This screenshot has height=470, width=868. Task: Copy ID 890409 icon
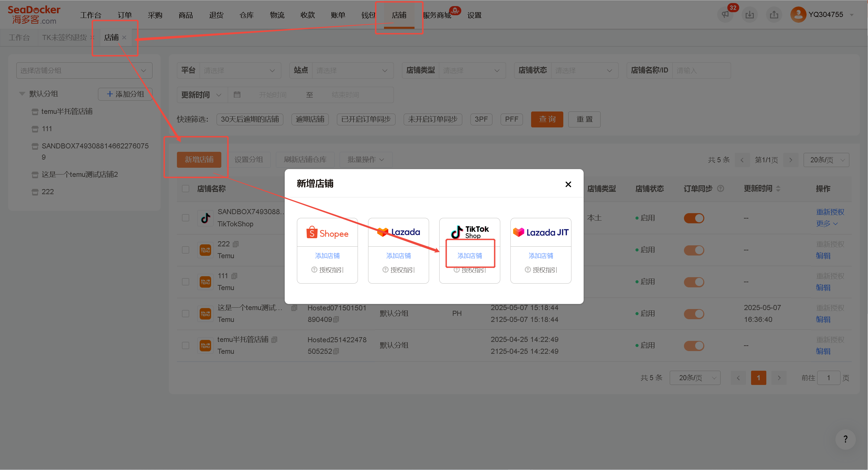336,320
